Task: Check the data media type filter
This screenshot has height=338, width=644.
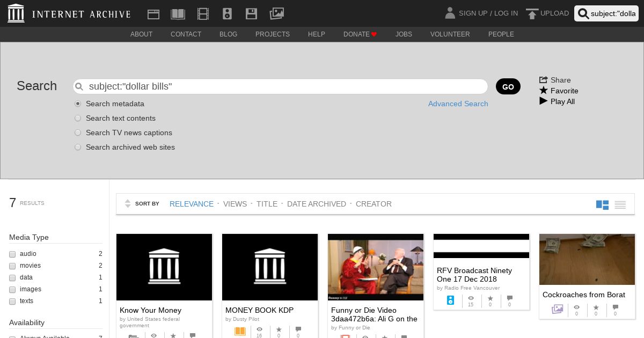Action: (12, 278)
